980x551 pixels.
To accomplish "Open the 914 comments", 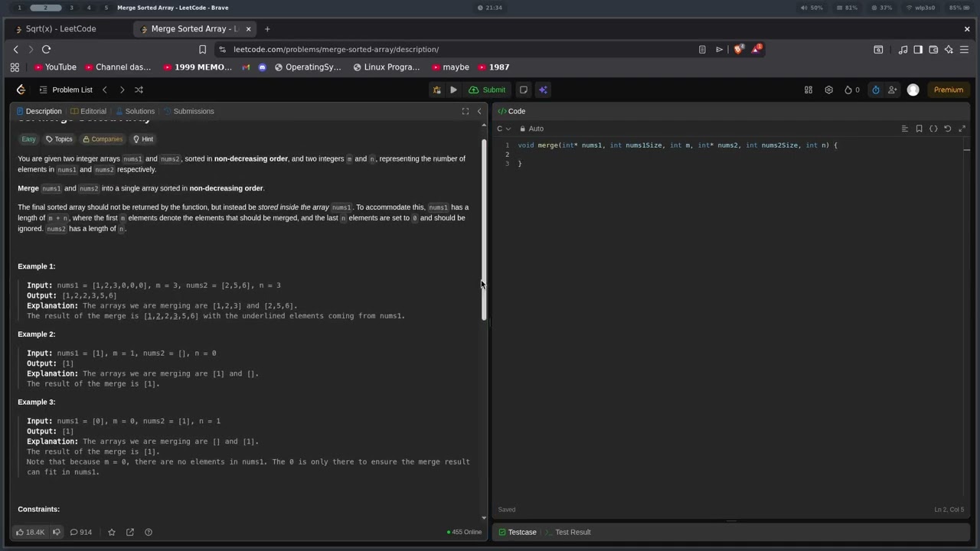I will (80, 532).
